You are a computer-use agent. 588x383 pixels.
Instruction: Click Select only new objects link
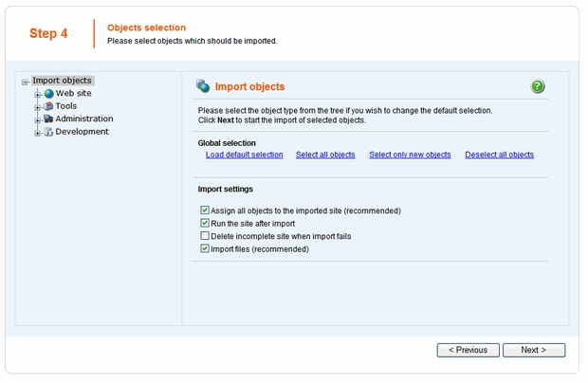pyautogui.click(x=410, y=155)
